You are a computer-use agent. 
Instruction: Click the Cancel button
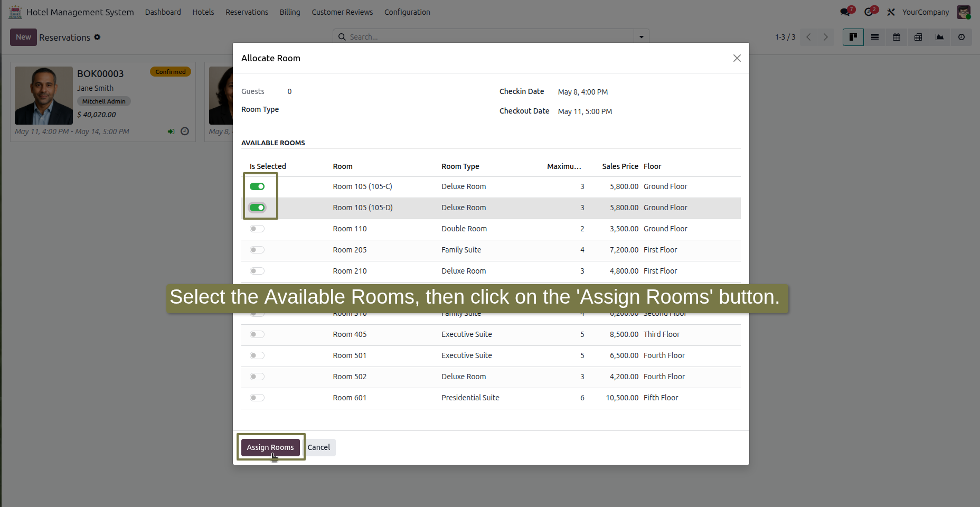coord(319,447)
